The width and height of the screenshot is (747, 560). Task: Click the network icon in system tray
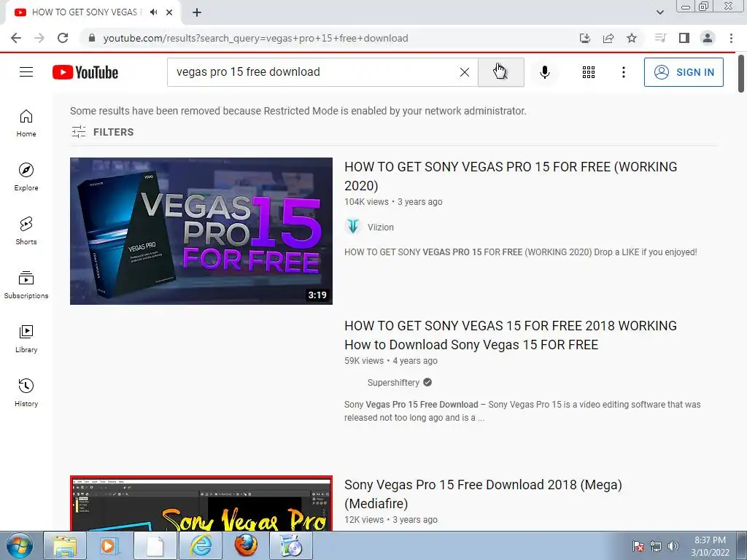(x=656, y=546)
